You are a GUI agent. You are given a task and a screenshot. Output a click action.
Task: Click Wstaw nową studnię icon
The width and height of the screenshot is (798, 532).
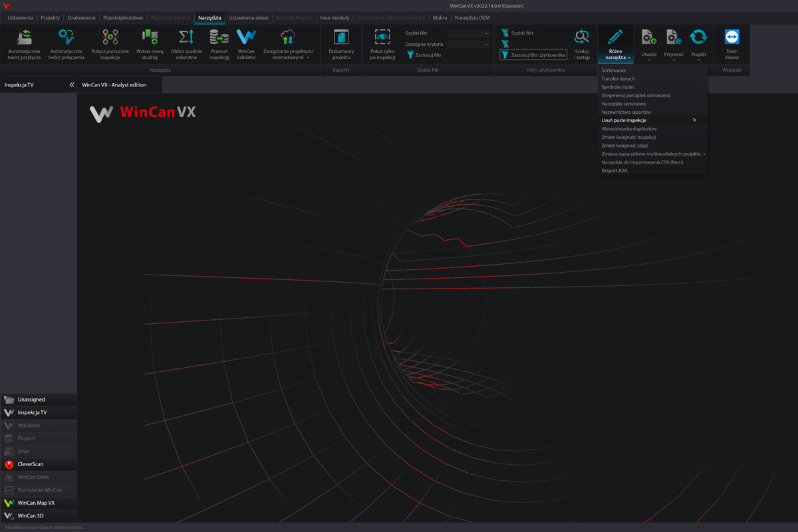150,37
